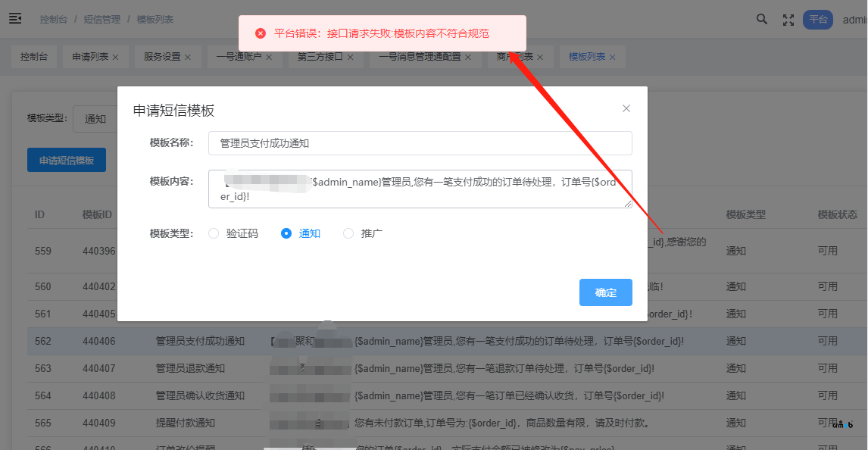Close the 服务设置 tab
Image resolution: width=868 pixels, height=450 pixels.
(x=188, y=57)
